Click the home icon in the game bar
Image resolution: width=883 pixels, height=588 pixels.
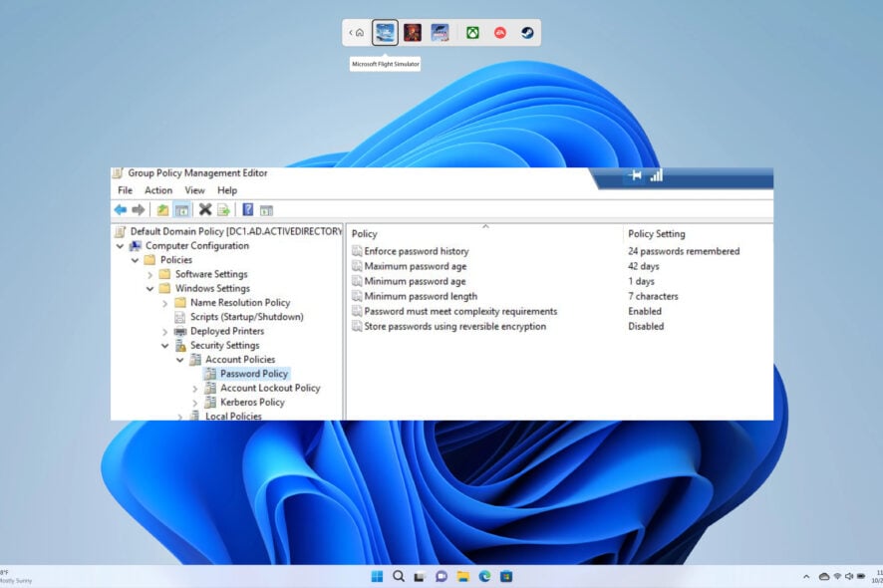(360, 32)
